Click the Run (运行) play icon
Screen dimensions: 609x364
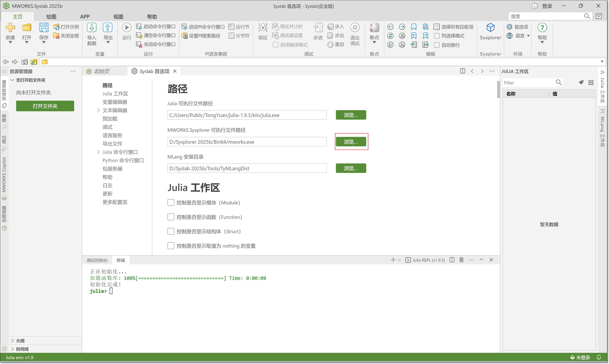pyautogui.click(x=127, y=28)
